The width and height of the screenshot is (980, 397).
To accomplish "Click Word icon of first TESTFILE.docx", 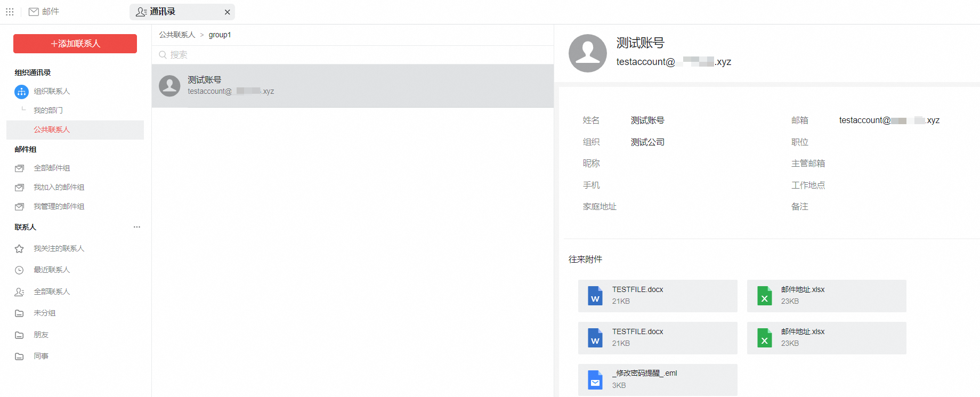I will (x=595, y=296).
